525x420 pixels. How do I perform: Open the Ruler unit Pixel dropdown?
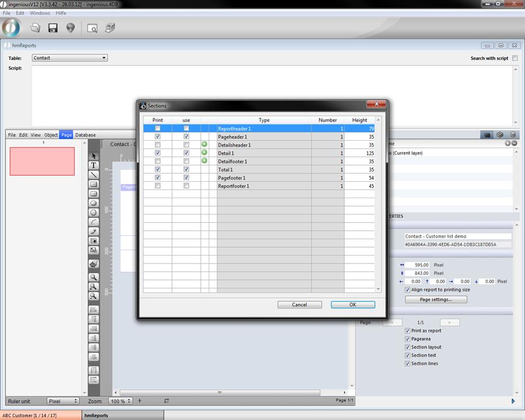point(62,401)
